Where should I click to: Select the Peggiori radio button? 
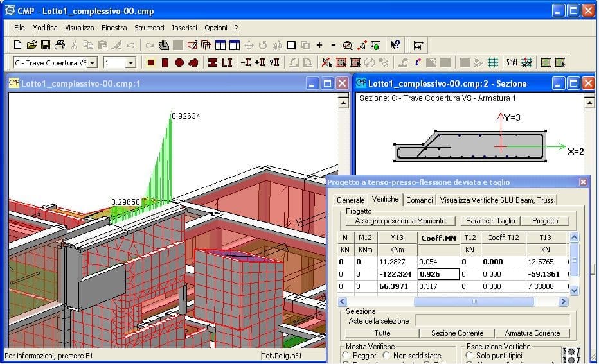347,355
